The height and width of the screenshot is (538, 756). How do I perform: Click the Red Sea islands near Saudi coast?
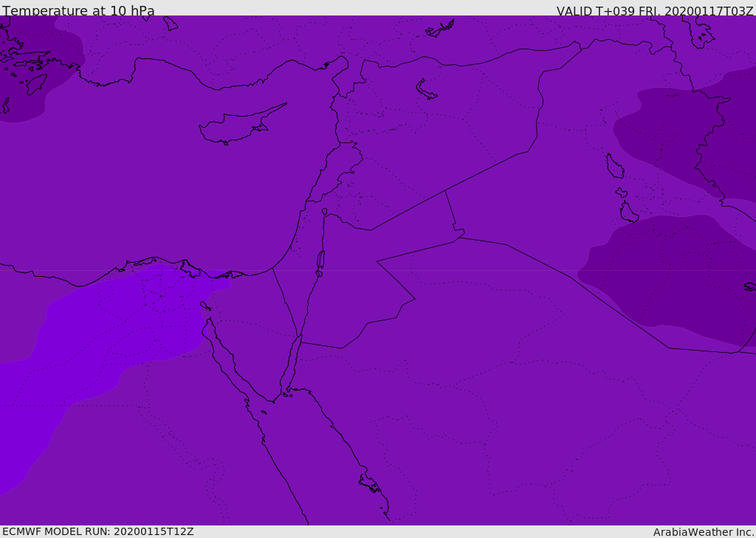click(369, 484)
